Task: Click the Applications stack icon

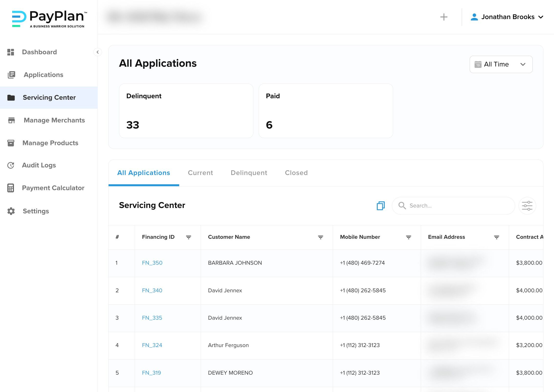Action: [11, 75]
